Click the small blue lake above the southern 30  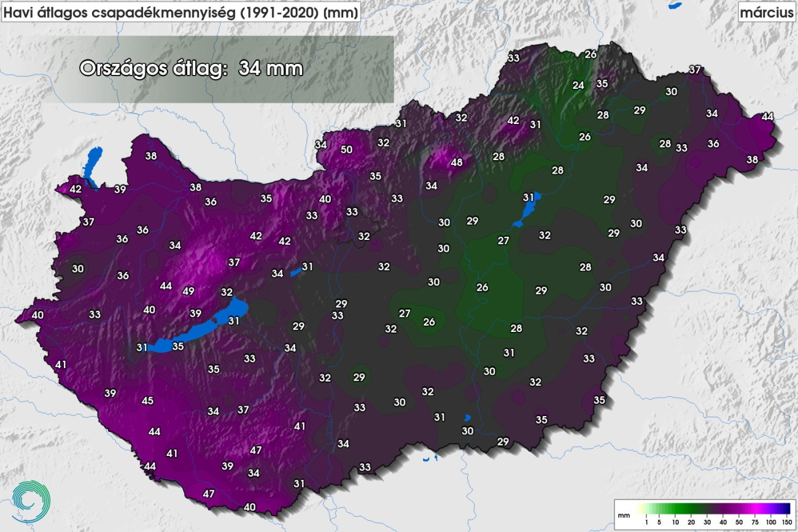467,417
